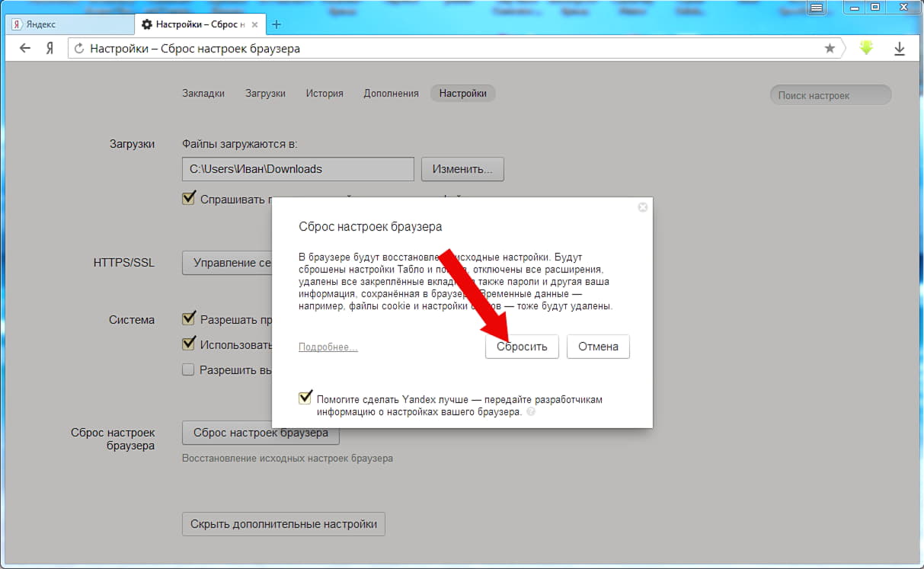Screen dimensions: 924x569
Task: Switch to the Яндекс browser tab
Action: [67, 24]
